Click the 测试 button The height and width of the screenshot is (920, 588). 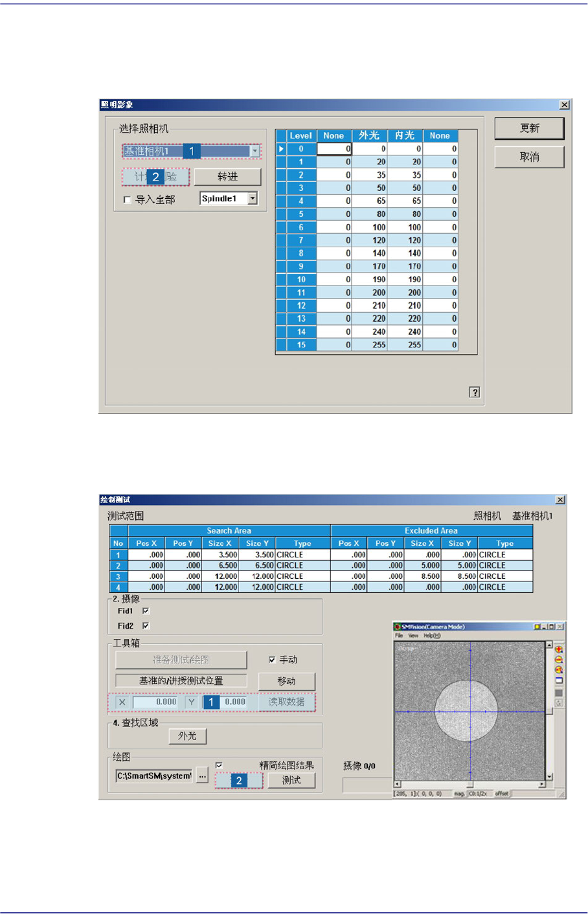[291, 780]
